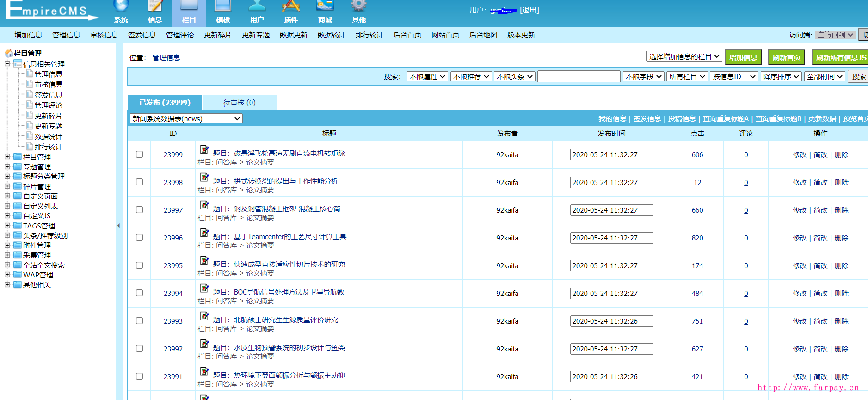Open the 选择增加信息的栏目 dropdown
This screenshot has width=868, height=400.
click(x=684, y=56)
